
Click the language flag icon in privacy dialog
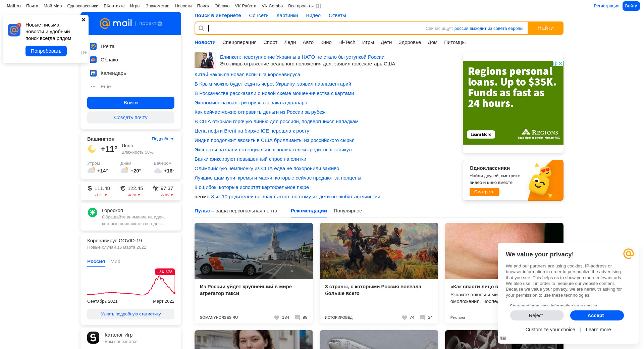(x=503, y=338)
